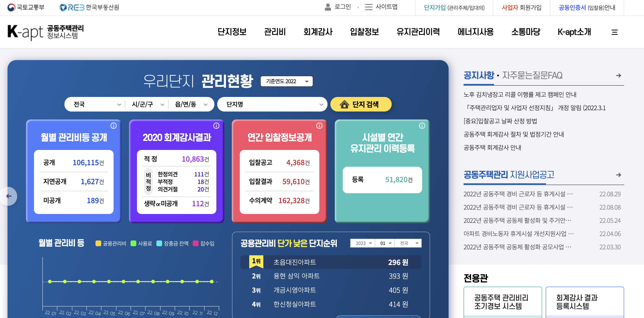Click the info icon on 월별 관리비등 공개 card
The width and height of the screenshot is (644, 318).
coord(114,126)
